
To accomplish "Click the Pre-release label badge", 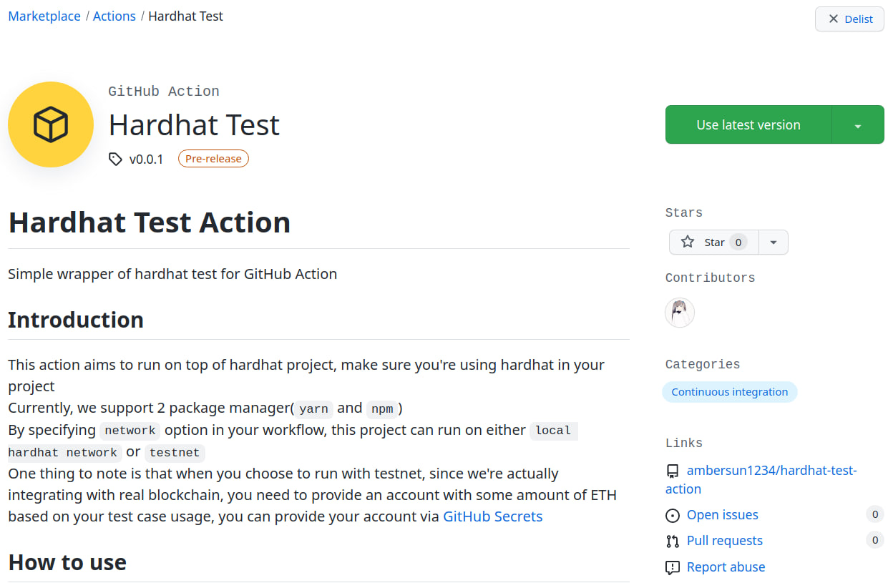I will [x=213, y=159].
